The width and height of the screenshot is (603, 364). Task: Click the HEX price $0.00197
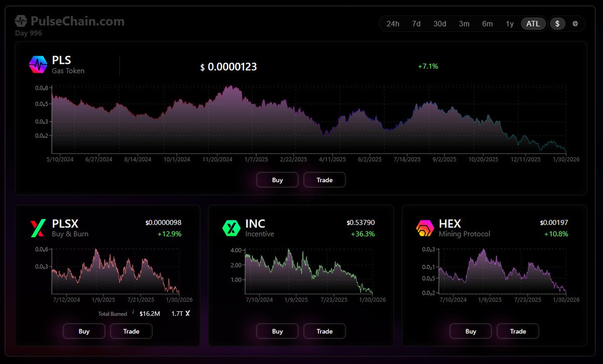click(554, 222)
